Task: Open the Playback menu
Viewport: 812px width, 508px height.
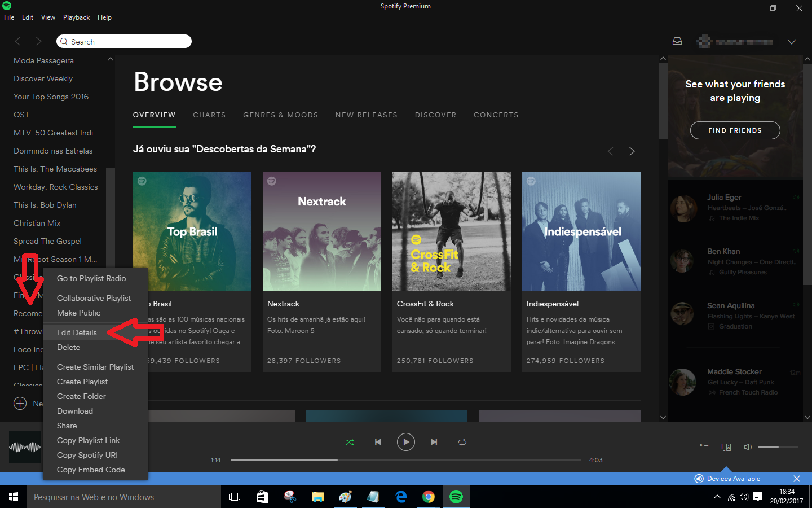Action: [x=76, y=17]
